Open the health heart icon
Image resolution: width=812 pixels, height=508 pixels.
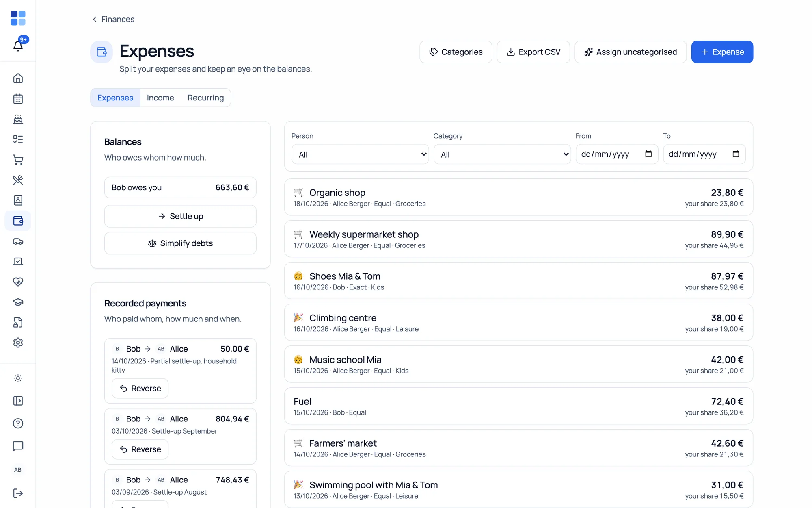click(x=18, y=282)
